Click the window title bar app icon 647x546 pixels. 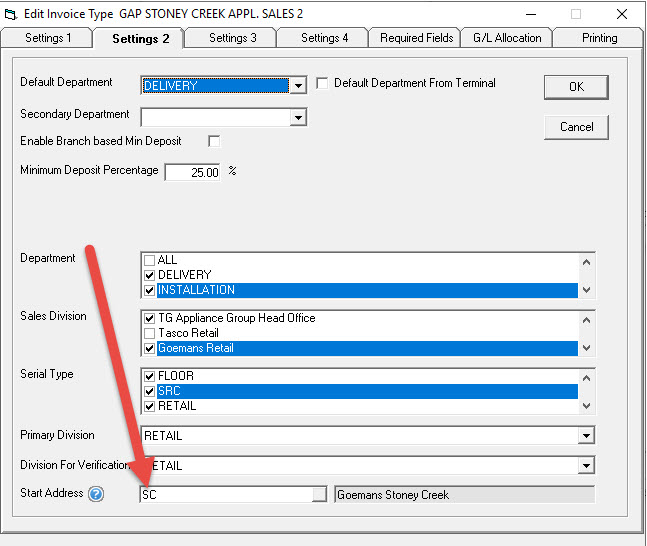coord(11,14)
